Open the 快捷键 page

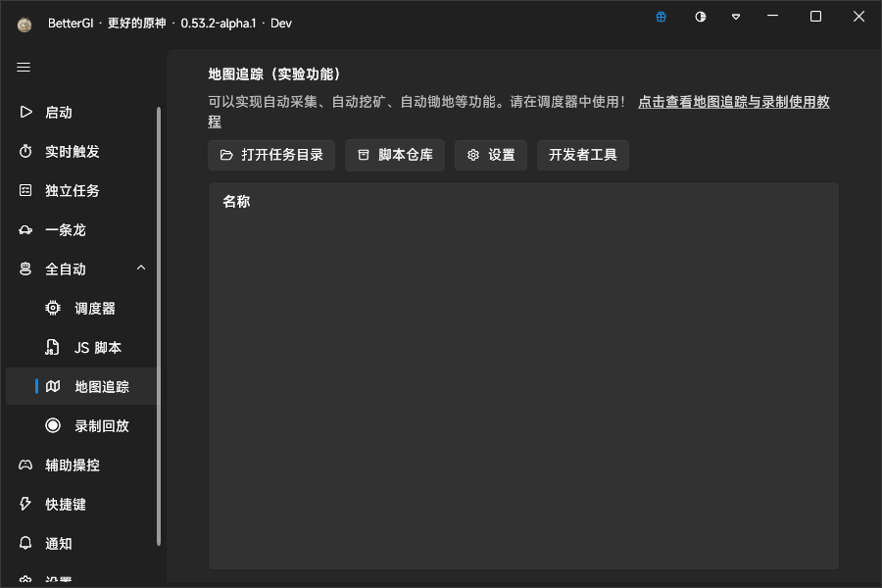point(81,505)
